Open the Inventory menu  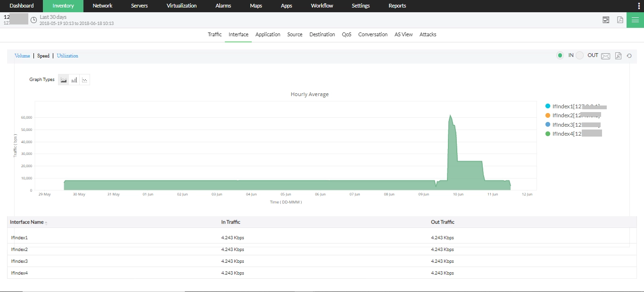tap(63, 6)
